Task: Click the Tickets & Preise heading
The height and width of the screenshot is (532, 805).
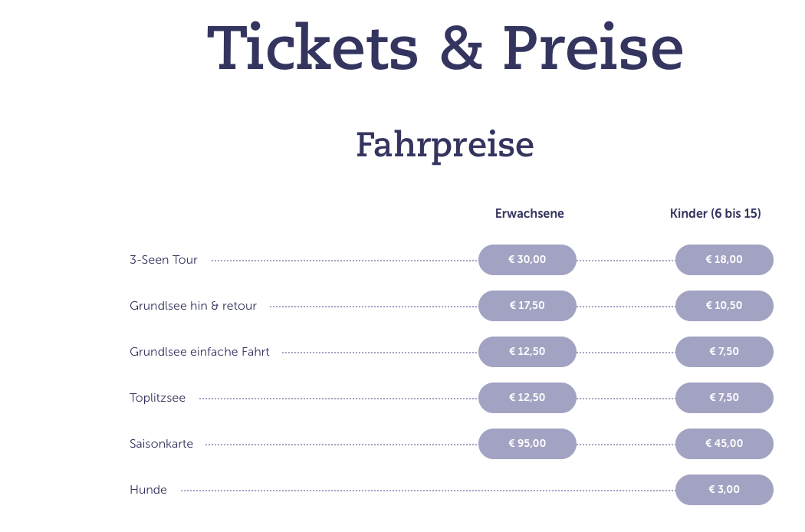Action: pyautogui.click(x=445, y=48)
